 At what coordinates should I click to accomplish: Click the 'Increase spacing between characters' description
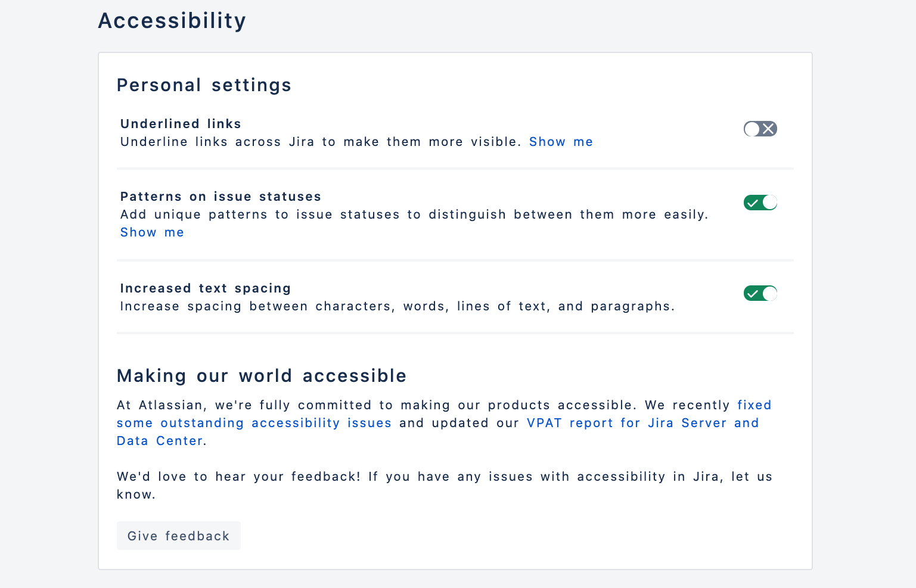tap(398, 306)
